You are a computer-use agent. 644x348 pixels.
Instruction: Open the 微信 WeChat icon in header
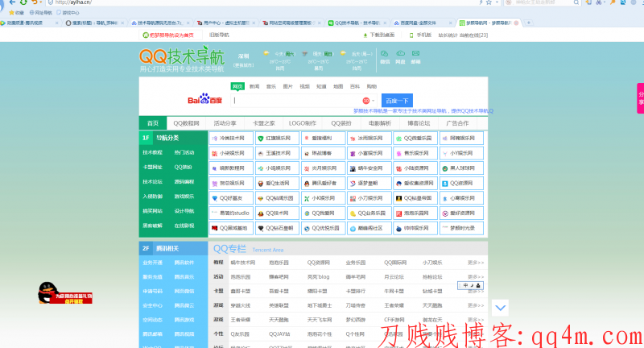(385, 57)
